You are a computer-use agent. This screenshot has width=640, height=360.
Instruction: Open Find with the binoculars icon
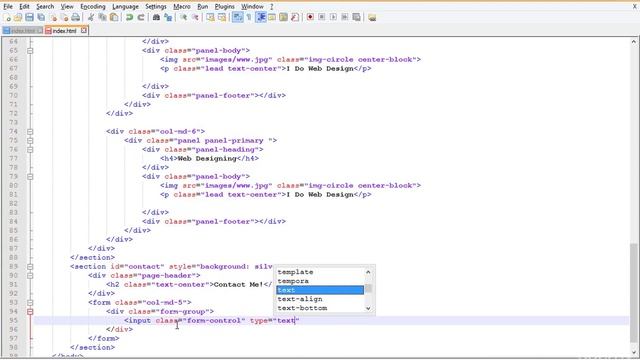click(156, 17)
